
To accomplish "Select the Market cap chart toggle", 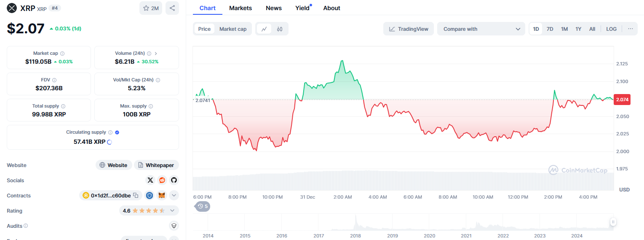I will 233,29.
